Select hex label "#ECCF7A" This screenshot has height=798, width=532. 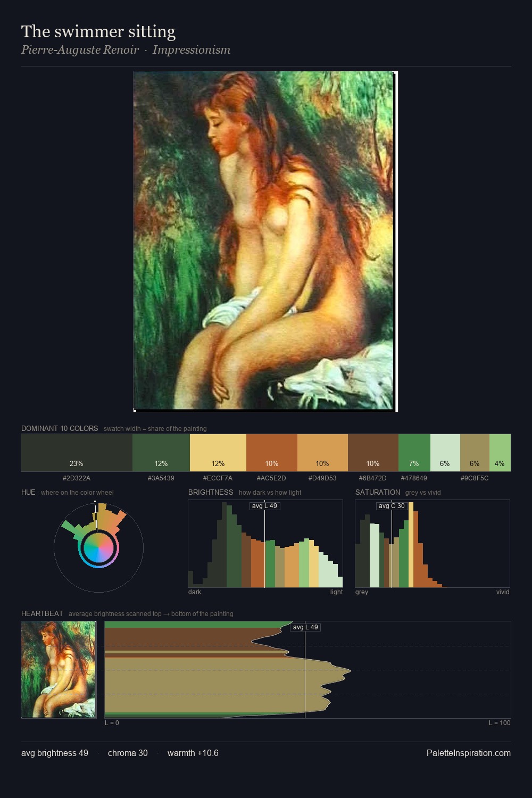point(218,478)
